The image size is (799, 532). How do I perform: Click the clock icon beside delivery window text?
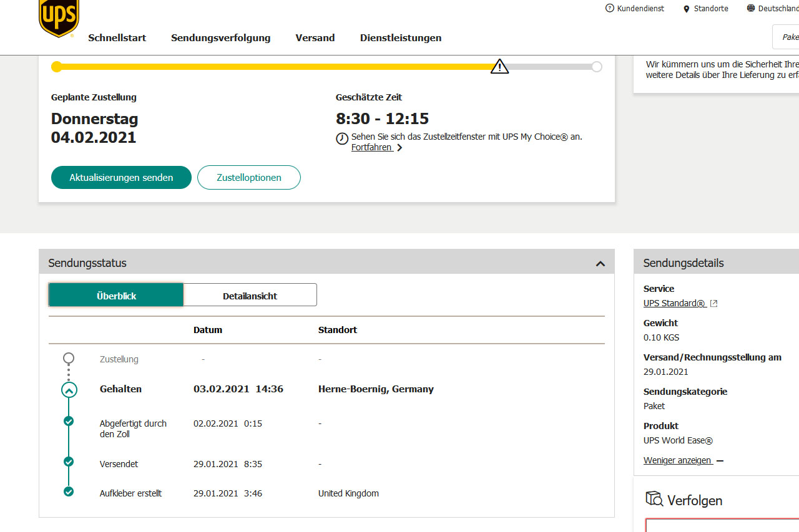point(342,138)
